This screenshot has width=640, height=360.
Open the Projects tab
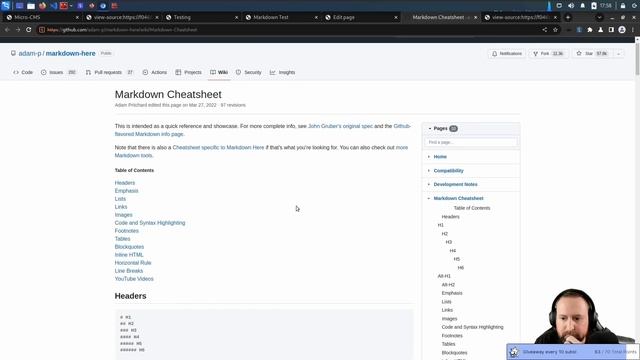tap(189, 72)
